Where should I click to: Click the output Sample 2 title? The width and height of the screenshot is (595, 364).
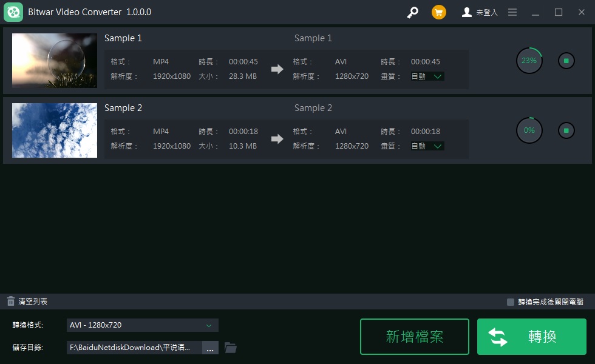tap(313, 108)
